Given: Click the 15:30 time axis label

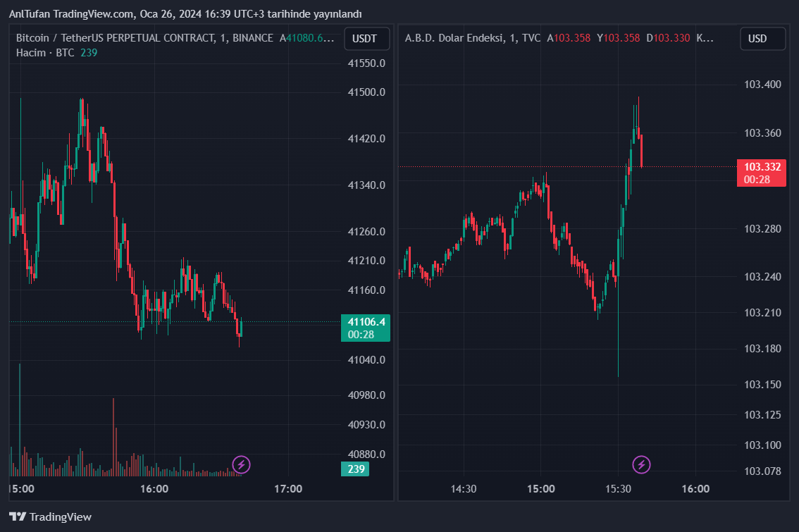Looking at the screenshot, I should (x=618, y=488).
